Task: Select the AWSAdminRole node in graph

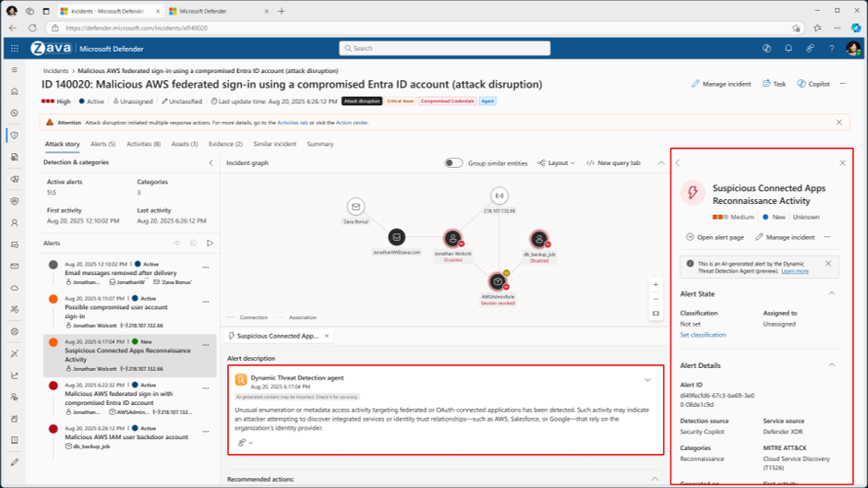Action: 498,281
